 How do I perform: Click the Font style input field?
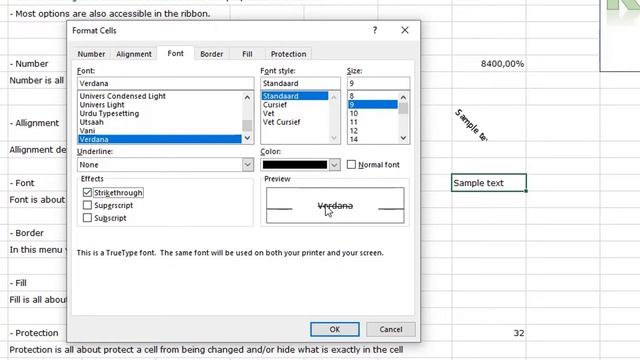pos(300,83)
